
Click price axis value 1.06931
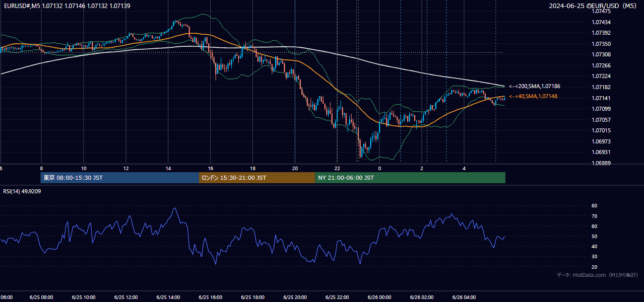click(602, 152)
